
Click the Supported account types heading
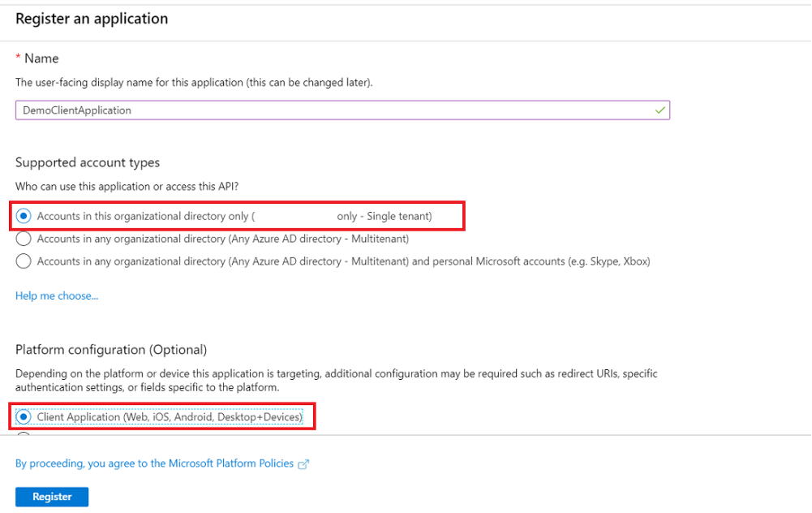(x=88, y=162)
